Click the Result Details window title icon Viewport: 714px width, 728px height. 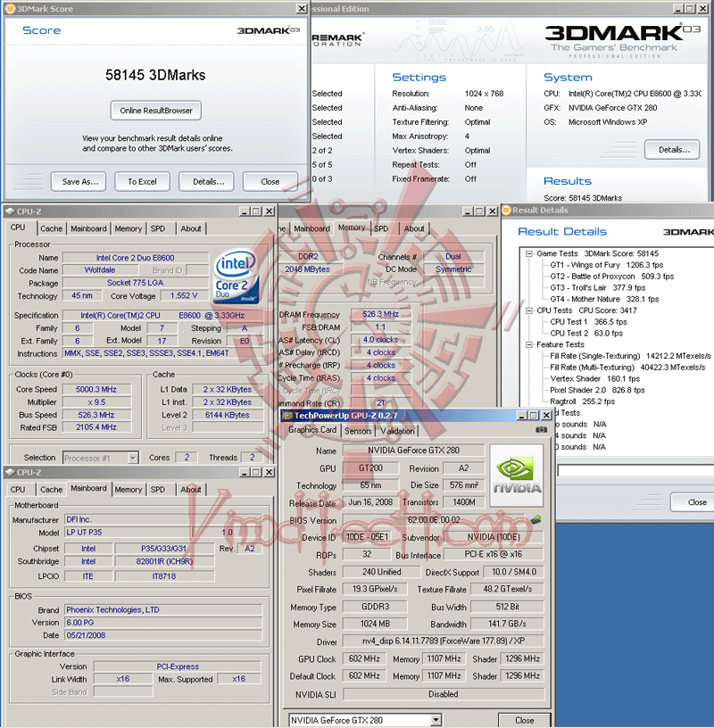pos(506,211)
